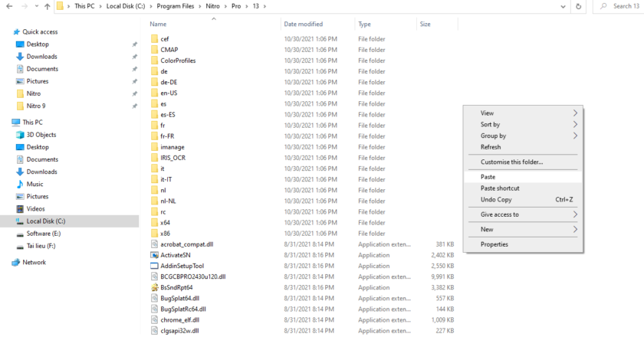
Task: Select the AddinSetupTool application
Action: tap(182, 266)
